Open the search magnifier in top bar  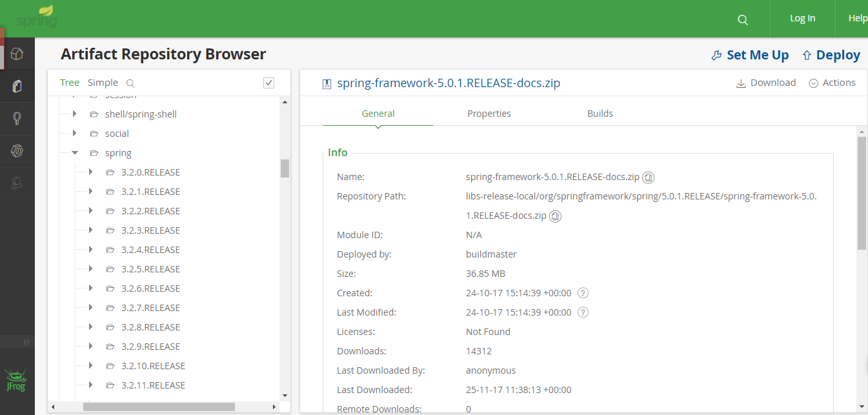[743, 20]
